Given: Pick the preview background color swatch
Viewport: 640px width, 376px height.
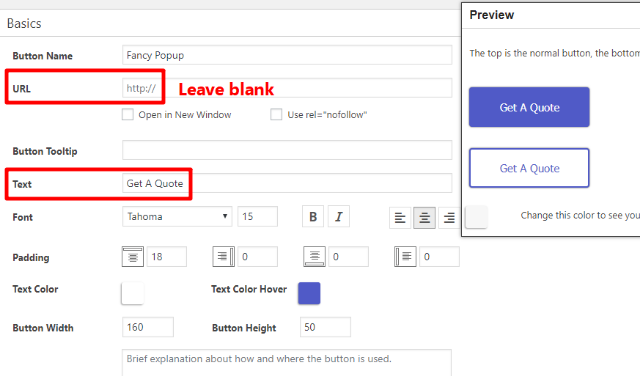Looking at the screenshot, I should pyautogui.click(x=476, y=217).
